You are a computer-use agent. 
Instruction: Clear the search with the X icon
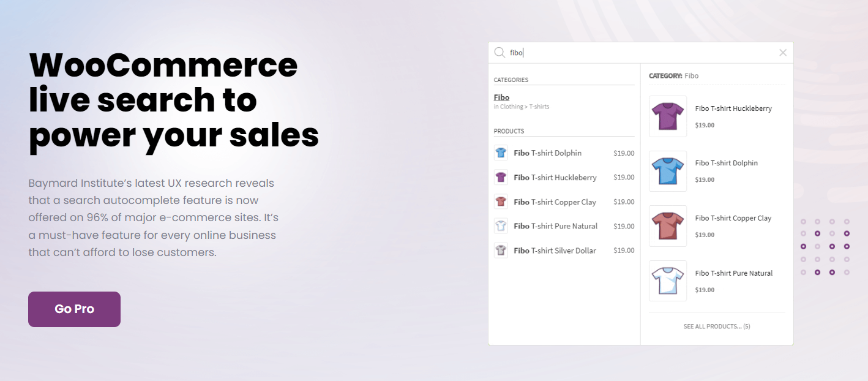[783, 53]
